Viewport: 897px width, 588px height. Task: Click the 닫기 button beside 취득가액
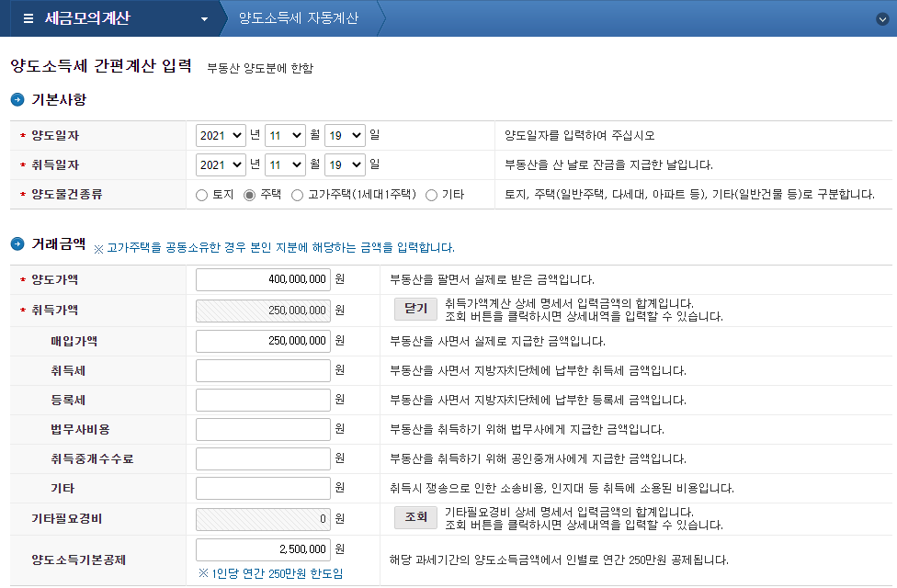(416, 309)
